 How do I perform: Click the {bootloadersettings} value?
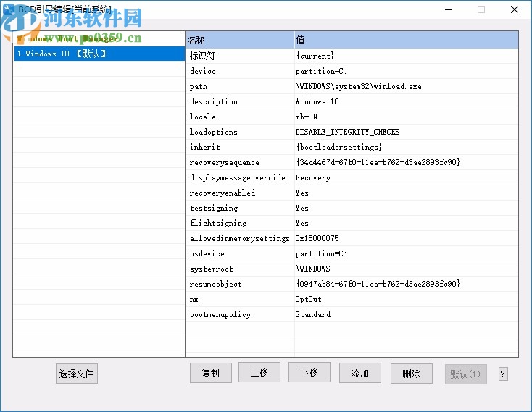[339, 147]
